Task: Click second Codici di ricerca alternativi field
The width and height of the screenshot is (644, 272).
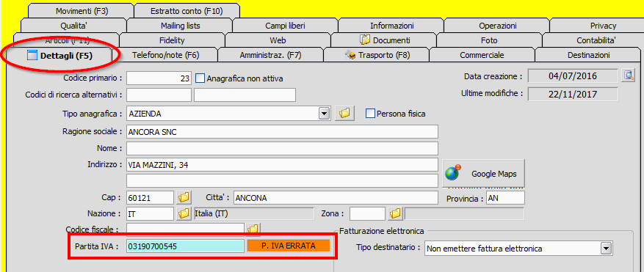Action: tap(245, 95)
